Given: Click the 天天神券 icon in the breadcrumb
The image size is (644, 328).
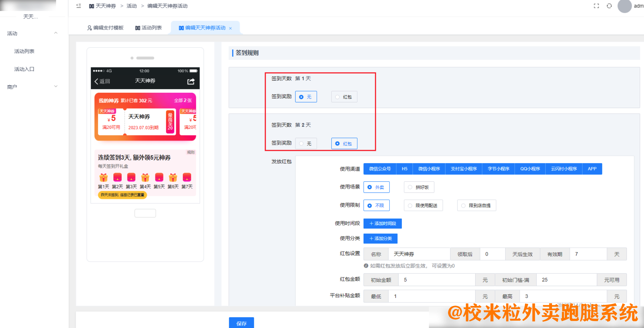Looking at the screenshot, I should [91, 6].
